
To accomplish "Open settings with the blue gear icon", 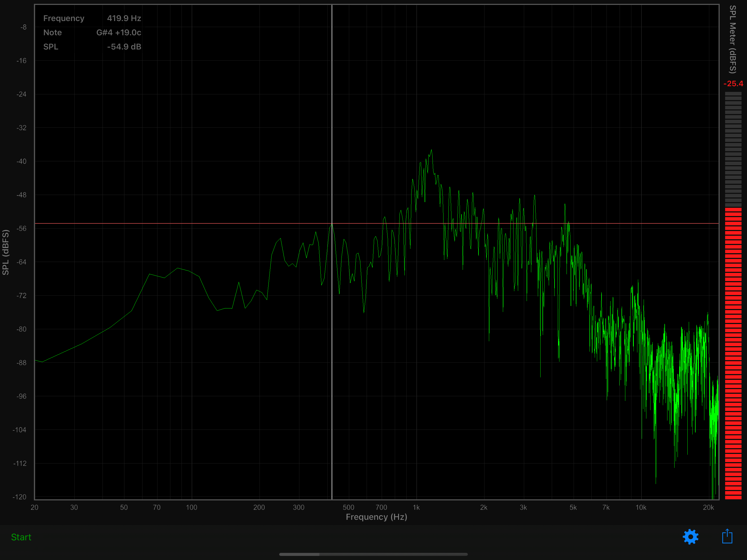I will pos(690,537).
